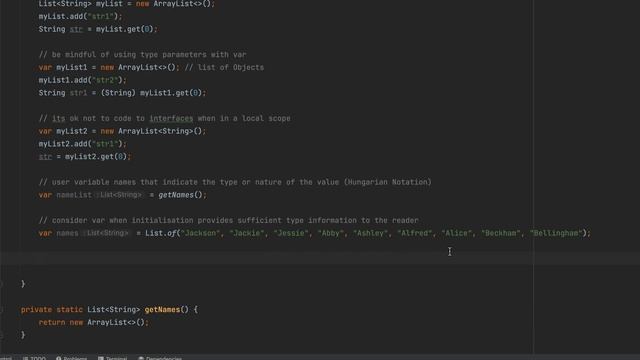Place caret in the highlighted empty editor line

pyautogui.click(x=320, y=258)
